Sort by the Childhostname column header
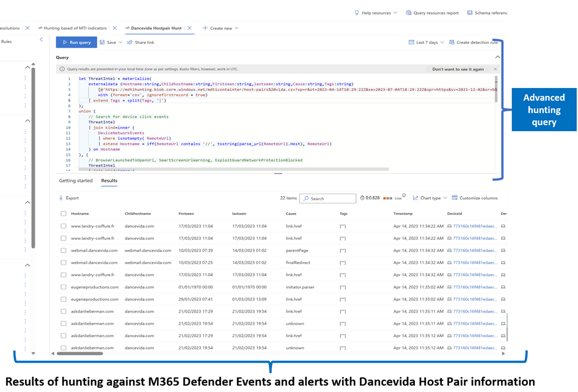 137,214
